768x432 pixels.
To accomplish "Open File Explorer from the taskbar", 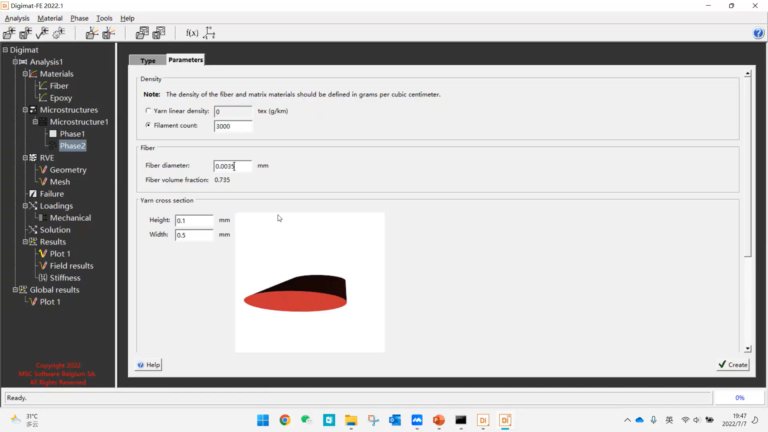I will click(351, 420).
